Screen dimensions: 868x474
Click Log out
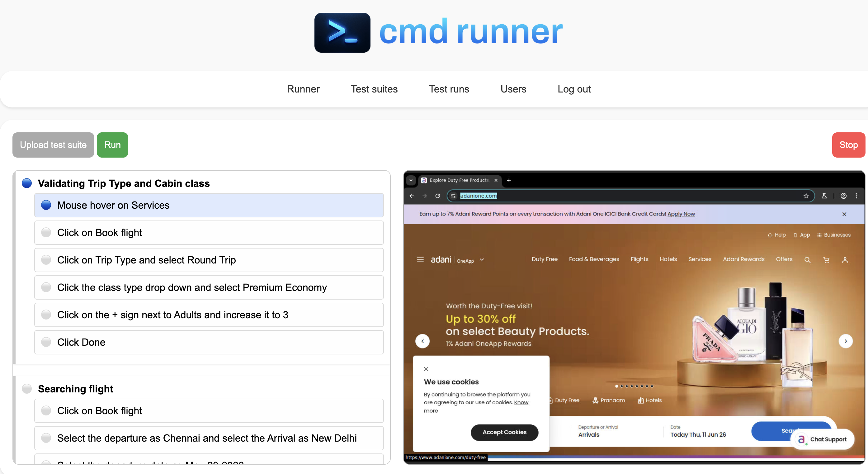574,89
